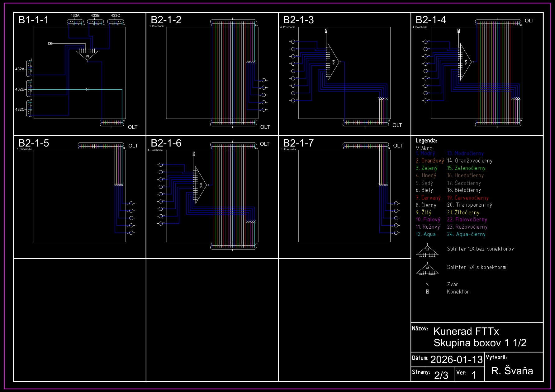Click the splice X mark in B1-1-1
The height and width of the screenshot is (392, 555).
[87, 90]
